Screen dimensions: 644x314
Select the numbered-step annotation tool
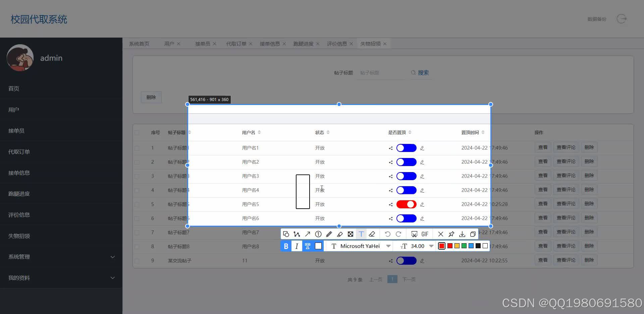click(x=318, y=234)
